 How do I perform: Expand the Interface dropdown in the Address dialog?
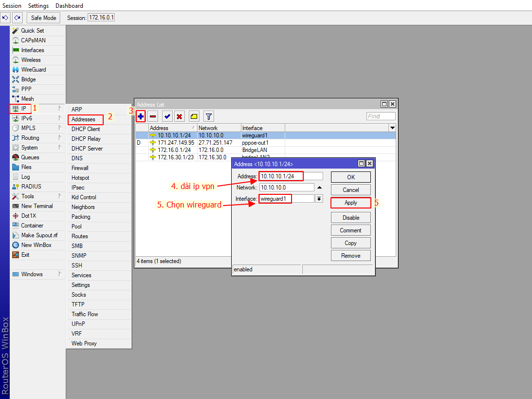pyautogui.click(x=319, y=198)
